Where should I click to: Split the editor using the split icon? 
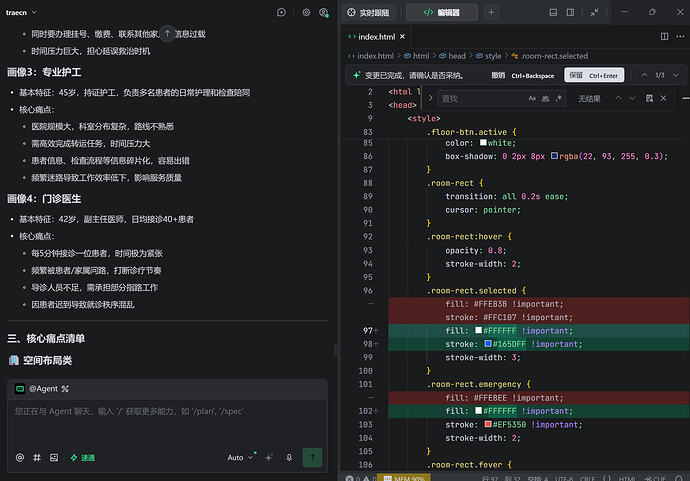tap(664, 37)
